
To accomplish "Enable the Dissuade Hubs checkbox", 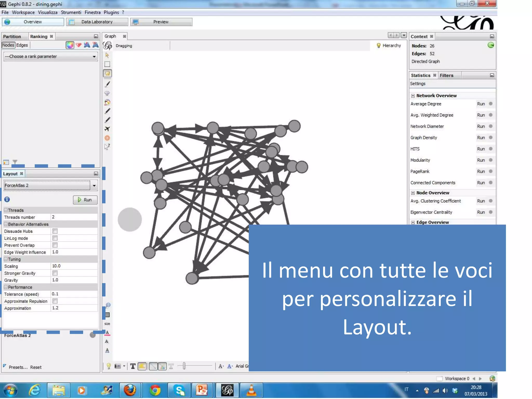I will [x=55, y=231].
